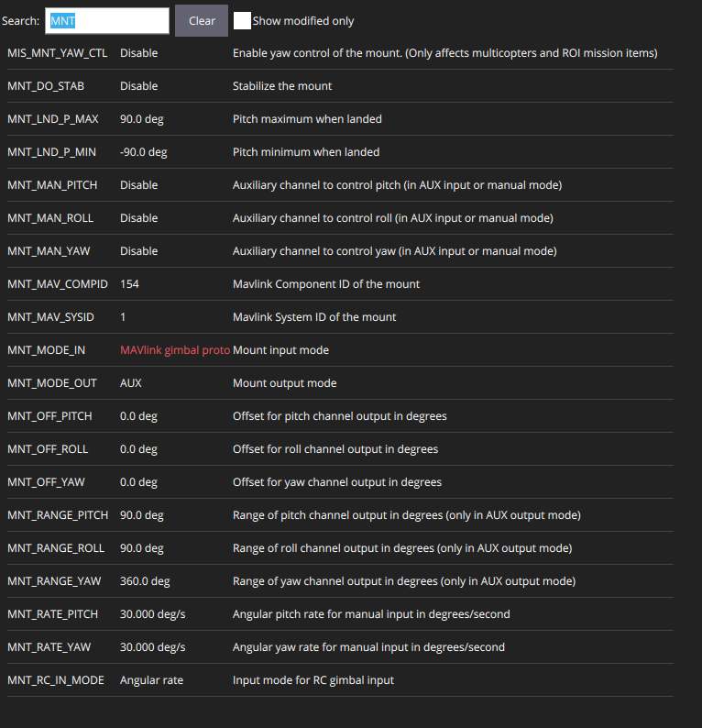Click the 0.0 deg value of MNT_OFF_PITCH
This screenshot has width=702, height=728.
138,415
